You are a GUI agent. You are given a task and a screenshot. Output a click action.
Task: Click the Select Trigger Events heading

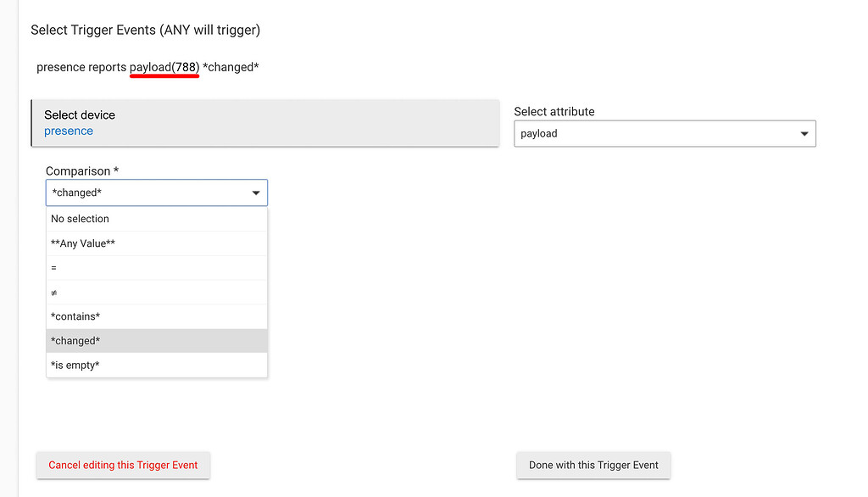(145, 30)
